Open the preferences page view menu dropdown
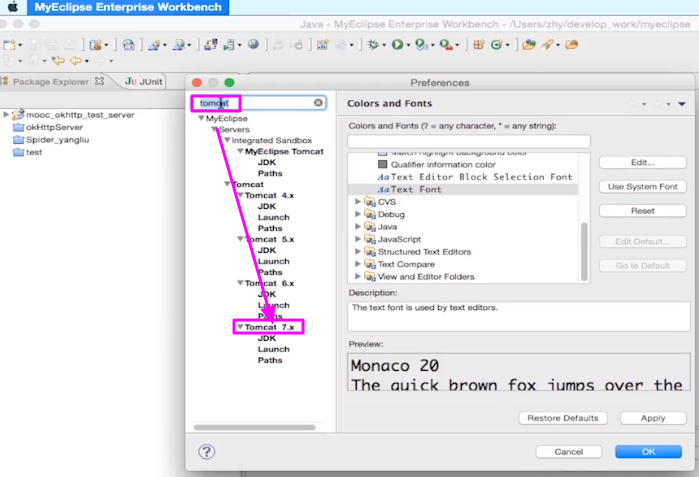 pos(682,104)
